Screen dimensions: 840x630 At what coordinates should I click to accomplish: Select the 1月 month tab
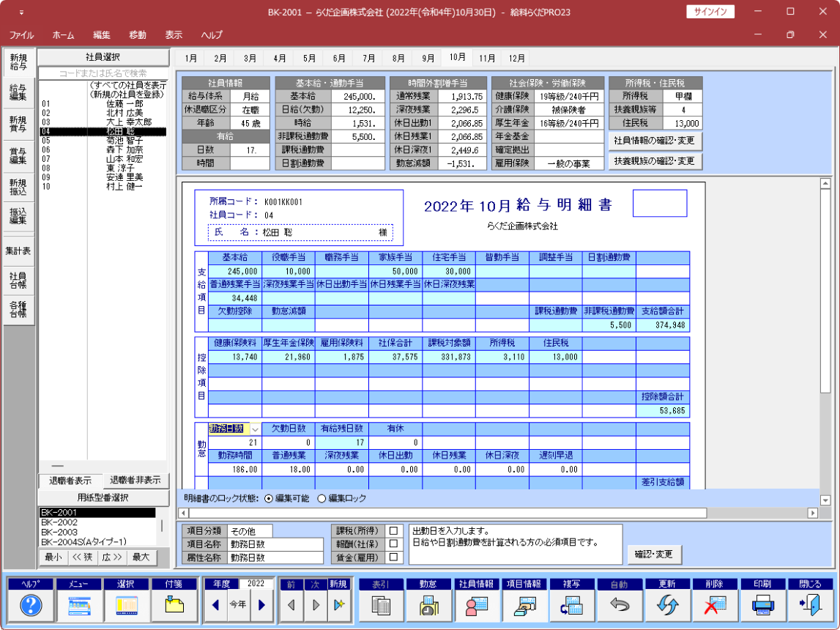(x=190, y=59)
